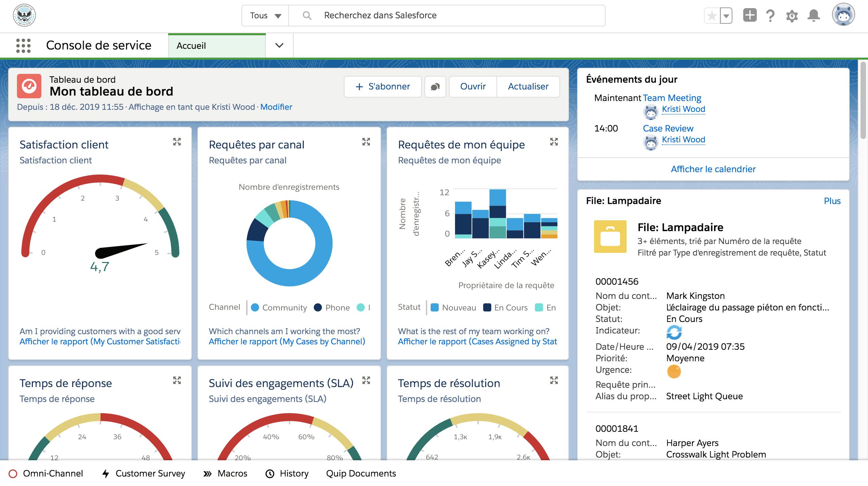Open the Customer Survey utility
868x486 pixels.
143,473
